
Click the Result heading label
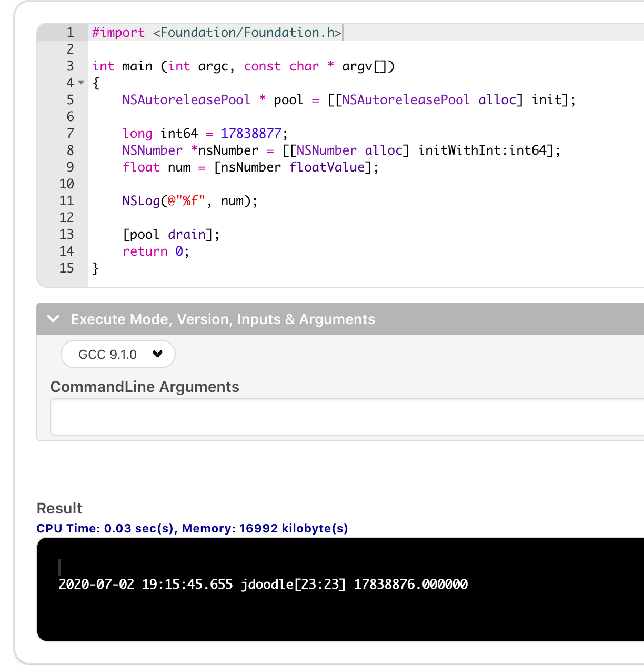[x=59, y=508]
